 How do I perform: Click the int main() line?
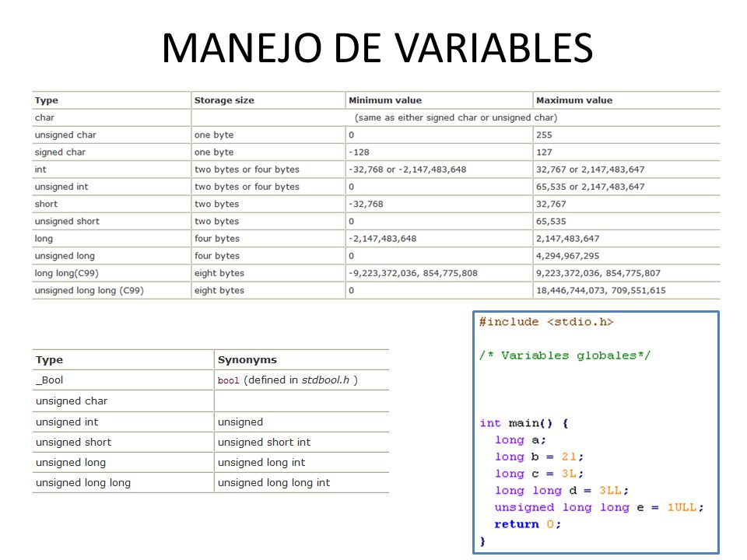(524, 423)
